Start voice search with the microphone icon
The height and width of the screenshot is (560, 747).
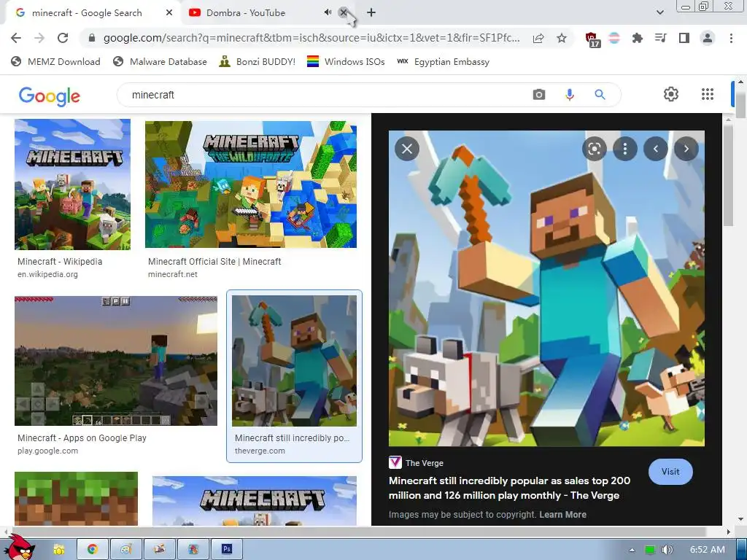point(569,95)
